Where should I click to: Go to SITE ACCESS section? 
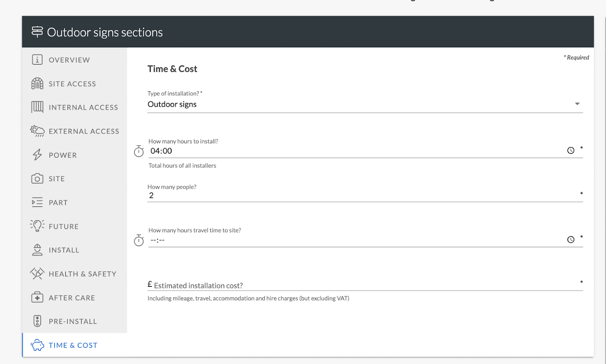click(72, 84)
